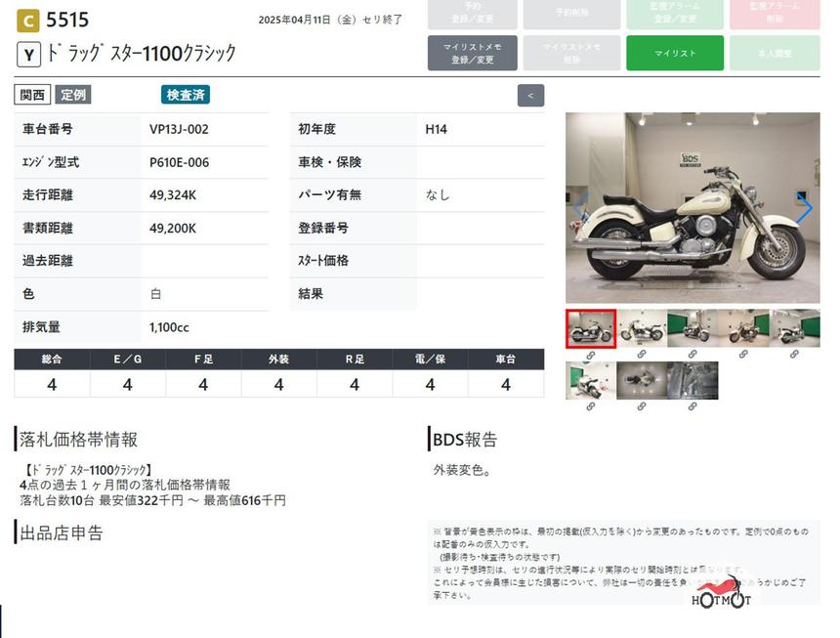Click link icon under third thumbnail
This screenshot has height=638, width=840.
tap(692, 355)
